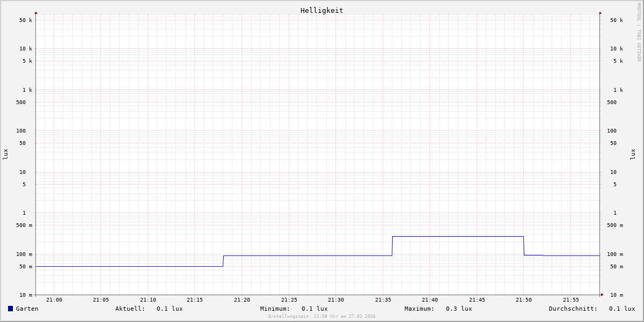
Task: Click the "21:30" time axis label
Action: pos(336,300)
